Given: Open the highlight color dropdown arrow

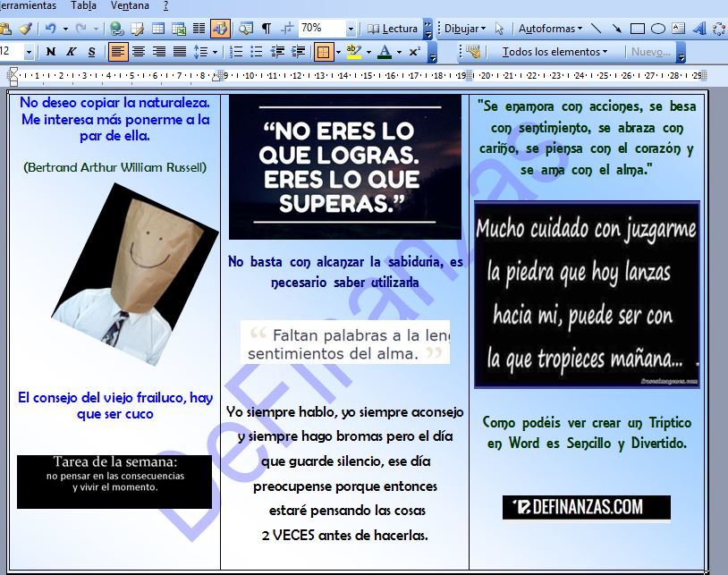Looking at the screenshot, I should click(x=368, y=52).
